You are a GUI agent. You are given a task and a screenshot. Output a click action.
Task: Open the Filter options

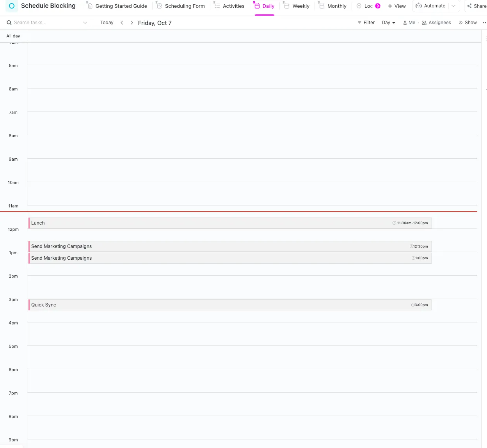pyautogui.click(x=366, y=23)
